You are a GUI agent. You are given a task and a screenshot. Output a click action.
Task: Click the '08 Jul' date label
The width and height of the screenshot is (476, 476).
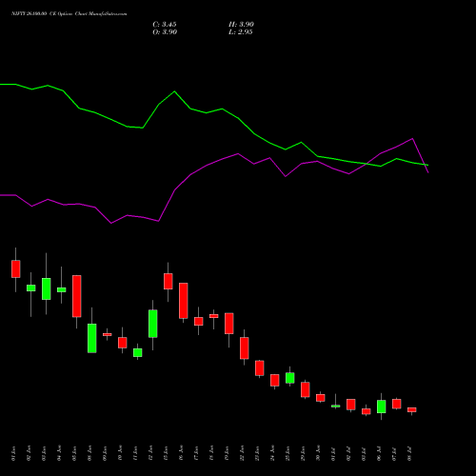point(409,453)
